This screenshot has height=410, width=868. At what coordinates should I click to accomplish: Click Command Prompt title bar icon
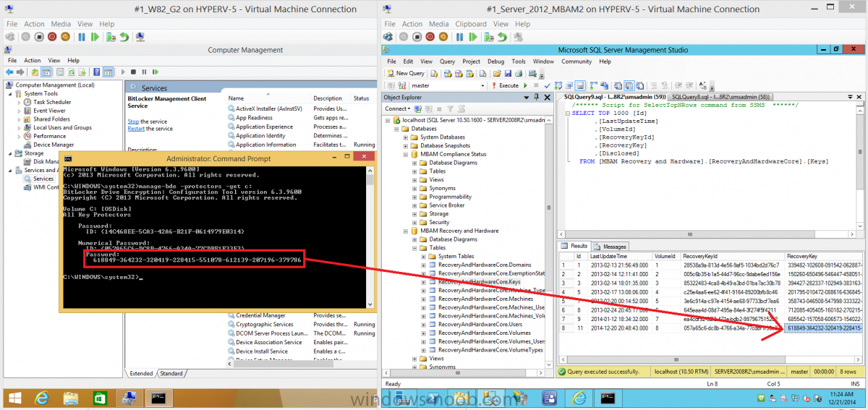click(x=67, y=158)
